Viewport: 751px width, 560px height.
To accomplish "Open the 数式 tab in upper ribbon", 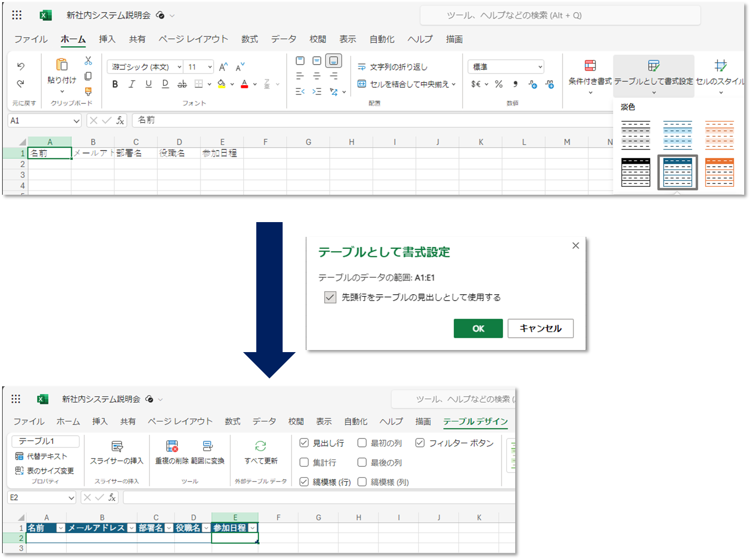I will (x=249, y=39).
